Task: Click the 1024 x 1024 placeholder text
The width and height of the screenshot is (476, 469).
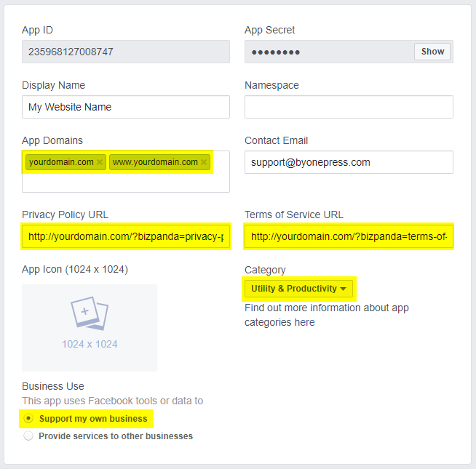Action: tap(90, 344)
